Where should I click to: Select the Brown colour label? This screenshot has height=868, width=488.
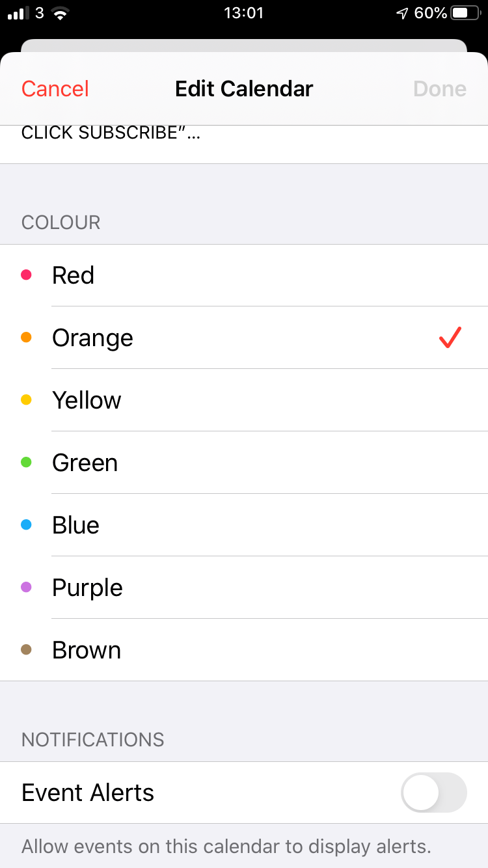[x=87, y=650]
